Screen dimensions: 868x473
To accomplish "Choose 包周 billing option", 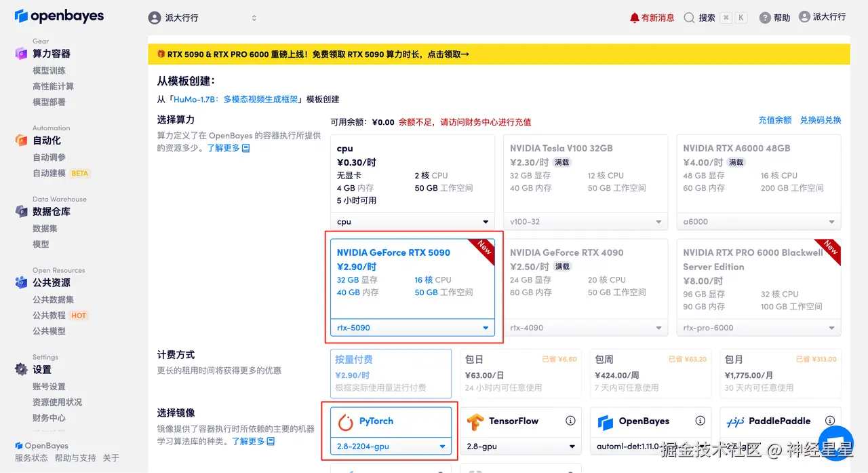I will tap(650, 373).
